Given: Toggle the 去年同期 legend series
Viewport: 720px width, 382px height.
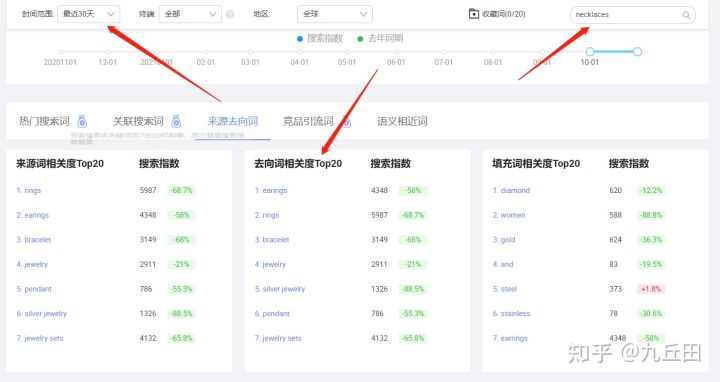Looking at the screenshot, I should (x=380, y=38).
